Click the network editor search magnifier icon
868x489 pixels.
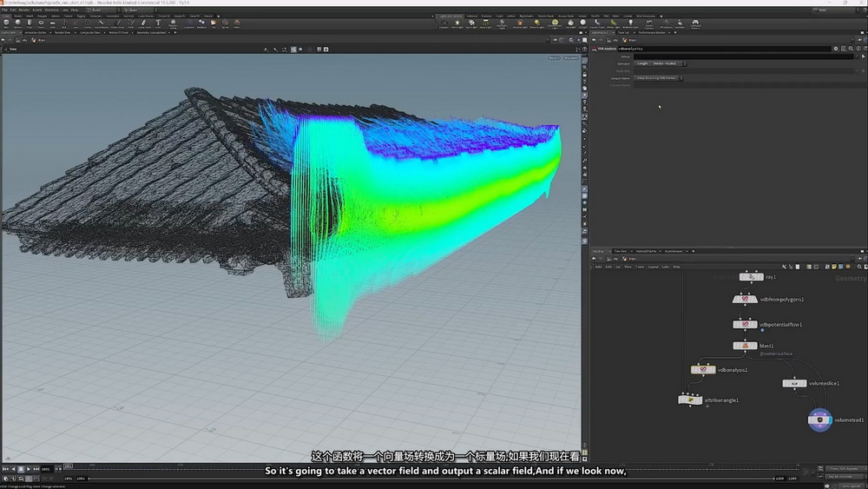[x=859, y=267]
